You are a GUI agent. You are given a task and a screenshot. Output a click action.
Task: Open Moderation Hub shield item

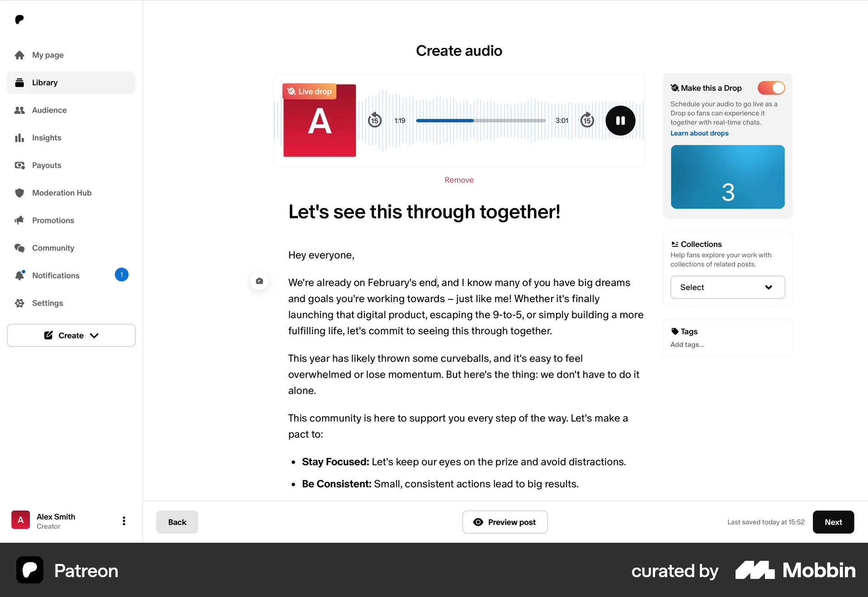click(x=61, y=193)
